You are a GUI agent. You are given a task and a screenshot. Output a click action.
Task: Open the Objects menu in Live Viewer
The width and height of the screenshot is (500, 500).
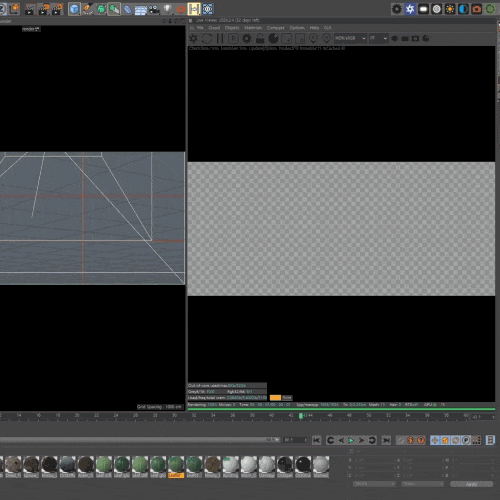232,28
